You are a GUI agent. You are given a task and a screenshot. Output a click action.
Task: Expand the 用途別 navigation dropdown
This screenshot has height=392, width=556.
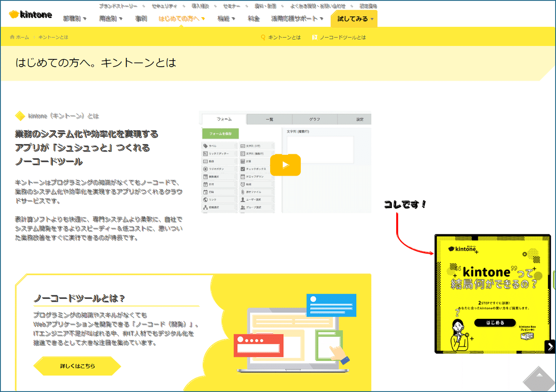tap(111, 19)
